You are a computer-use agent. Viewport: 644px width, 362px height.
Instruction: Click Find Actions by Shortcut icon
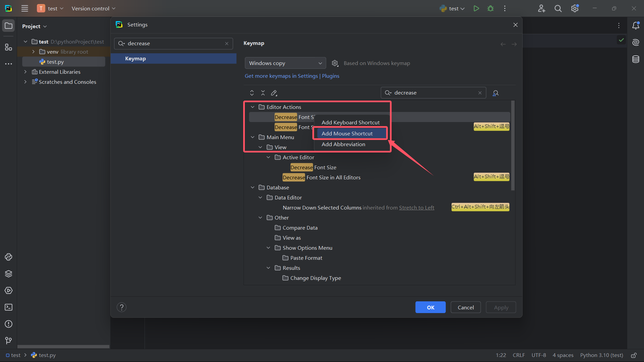tap(495, 93)
